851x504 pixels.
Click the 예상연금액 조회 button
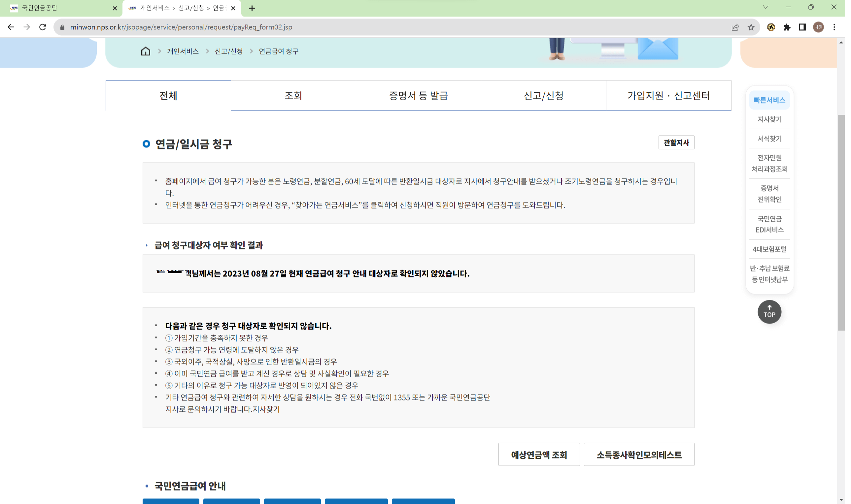[539, 455]
